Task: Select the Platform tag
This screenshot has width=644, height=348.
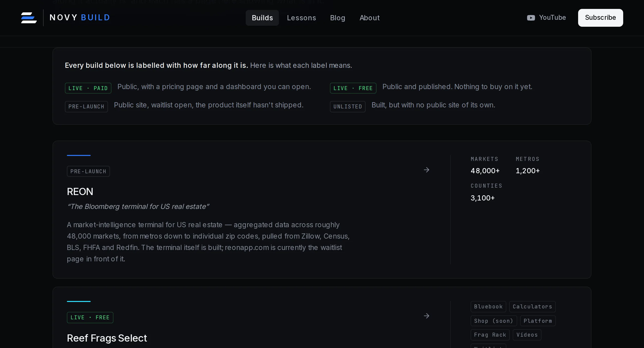Action: point(538,321)
